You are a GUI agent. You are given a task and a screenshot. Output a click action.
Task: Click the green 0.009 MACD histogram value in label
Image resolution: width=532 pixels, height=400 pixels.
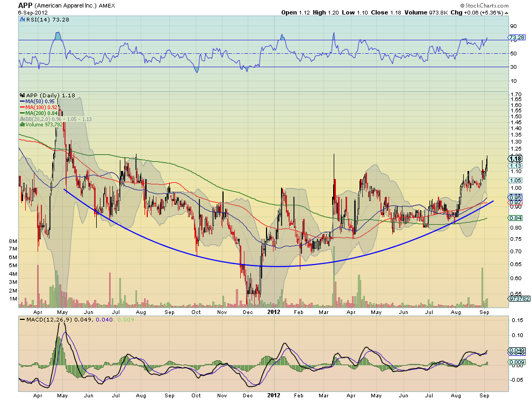tap(126, 319)
